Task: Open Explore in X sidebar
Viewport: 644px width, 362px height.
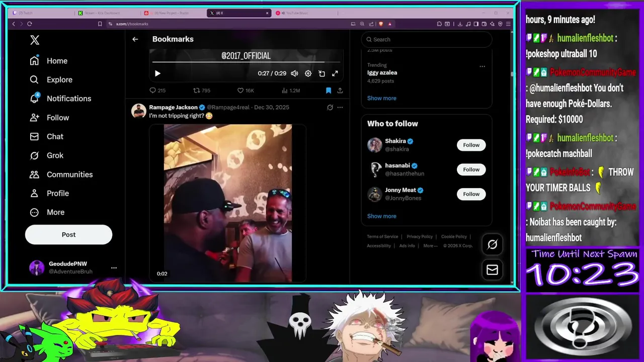Action: [51, 79]
